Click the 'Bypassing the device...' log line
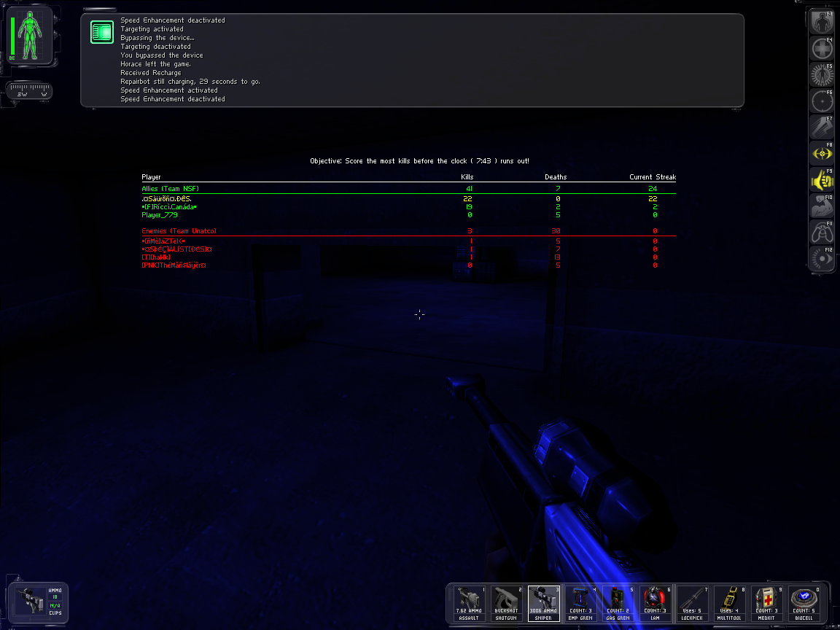The height and width of the screenshot is (630, 840). click(157, 37)
